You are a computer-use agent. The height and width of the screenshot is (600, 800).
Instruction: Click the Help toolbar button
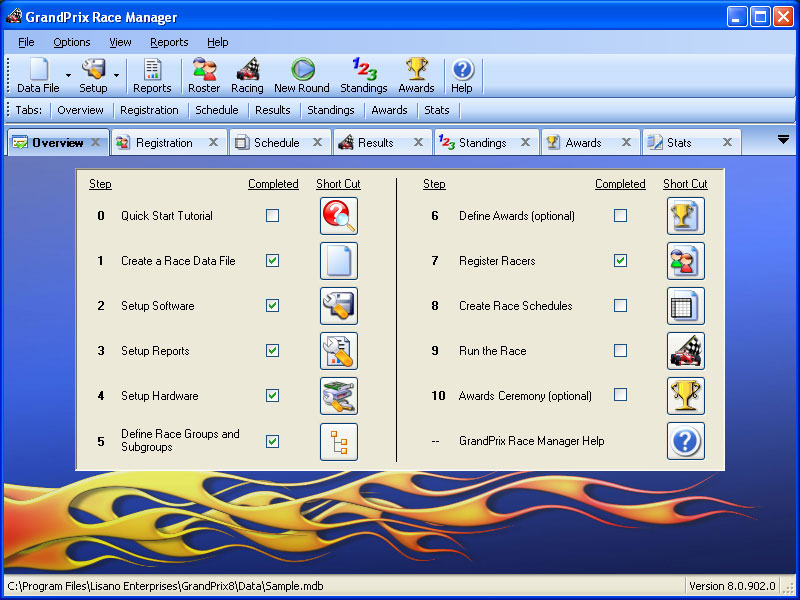coord(462,76)
